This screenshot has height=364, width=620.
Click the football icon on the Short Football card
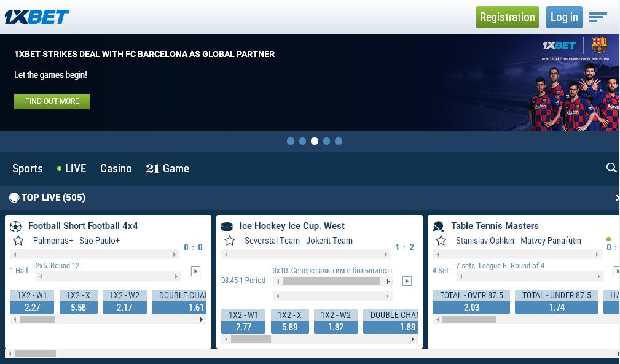(x=15, y=227)
